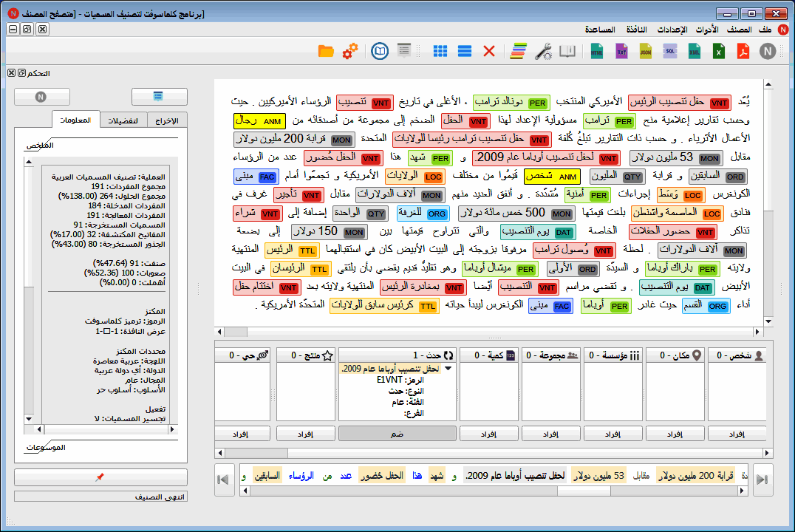Image resolution: width=795 pixels, height=532 pixels.
Task: Click the red X icon in the toolbar
Action: [x=489, y=51]
